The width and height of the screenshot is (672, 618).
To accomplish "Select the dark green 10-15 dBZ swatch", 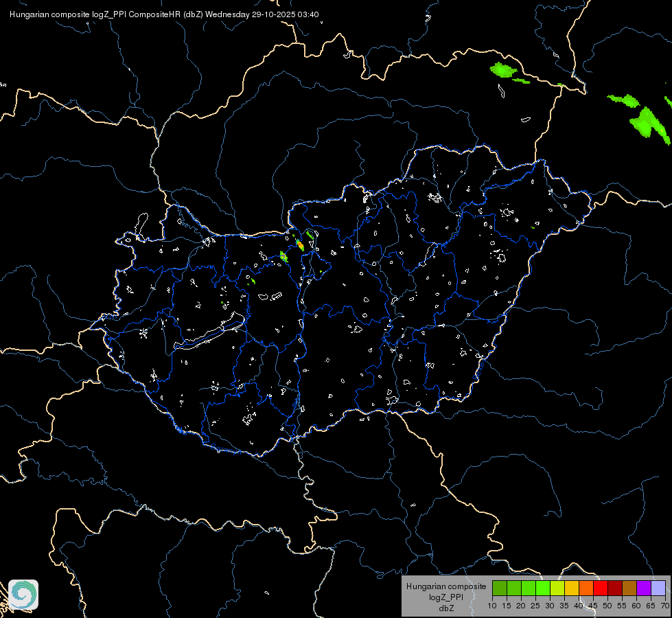I will tap(500, 588).
